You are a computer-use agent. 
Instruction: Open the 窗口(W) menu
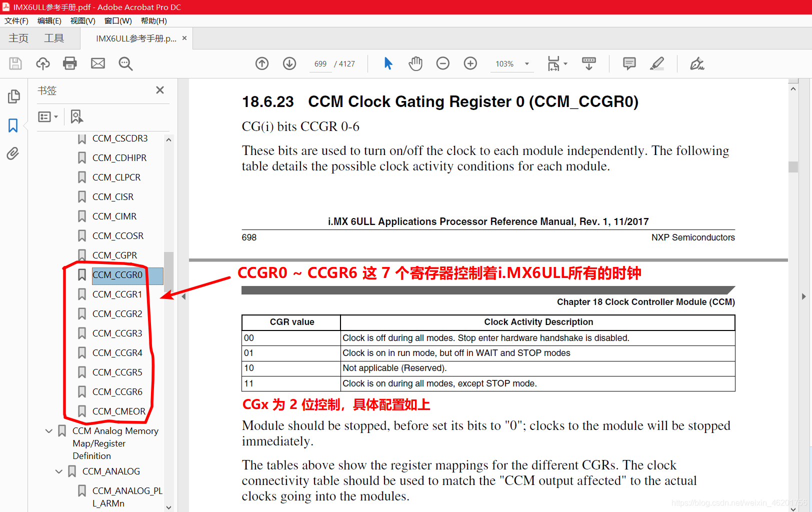118,20
